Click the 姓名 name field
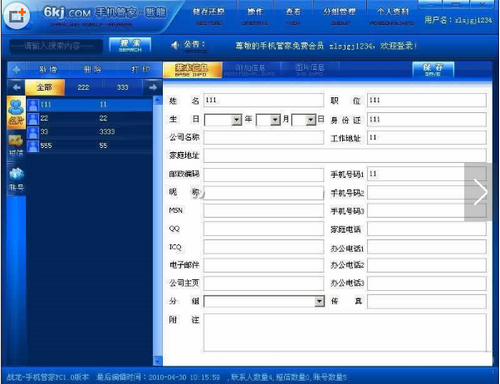 pyautogui.click(x=263, y=100)
